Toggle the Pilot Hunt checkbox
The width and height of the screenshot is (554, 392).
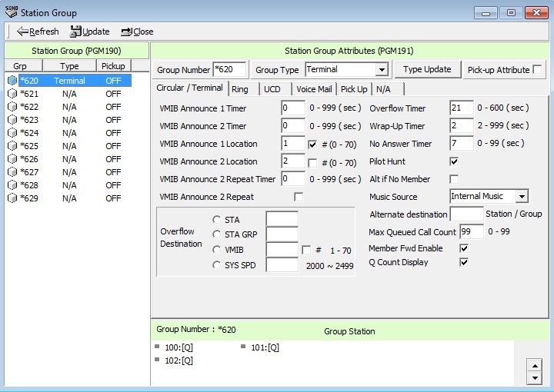pyautogui.click(x=454, y=161)
